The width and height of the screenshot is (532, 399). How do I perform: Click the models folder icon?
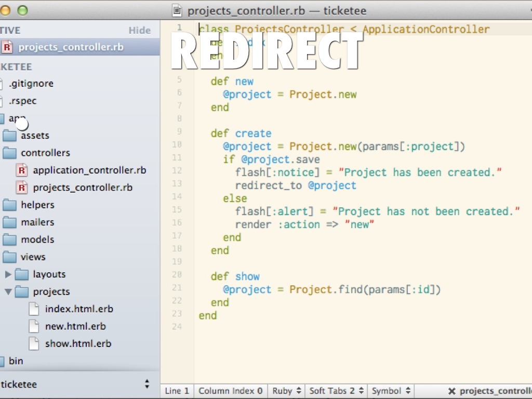click(x=9, y=240)
